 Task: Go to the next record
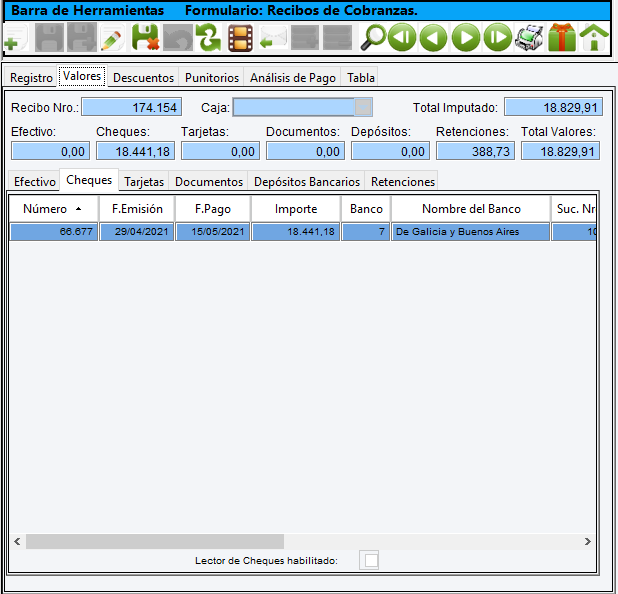(x=466, y=38)
